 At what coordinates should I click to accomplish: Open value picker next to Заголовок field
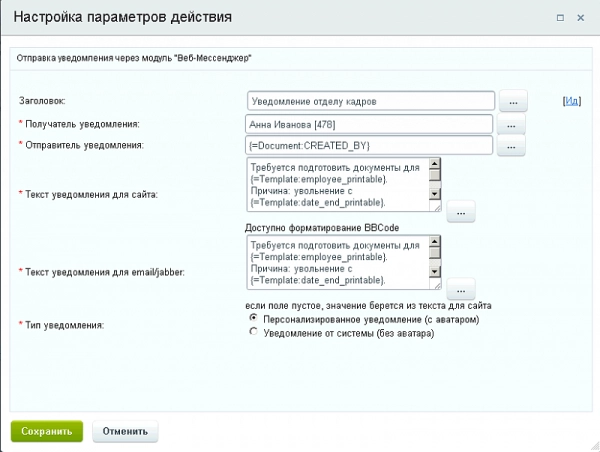[512, 102]
